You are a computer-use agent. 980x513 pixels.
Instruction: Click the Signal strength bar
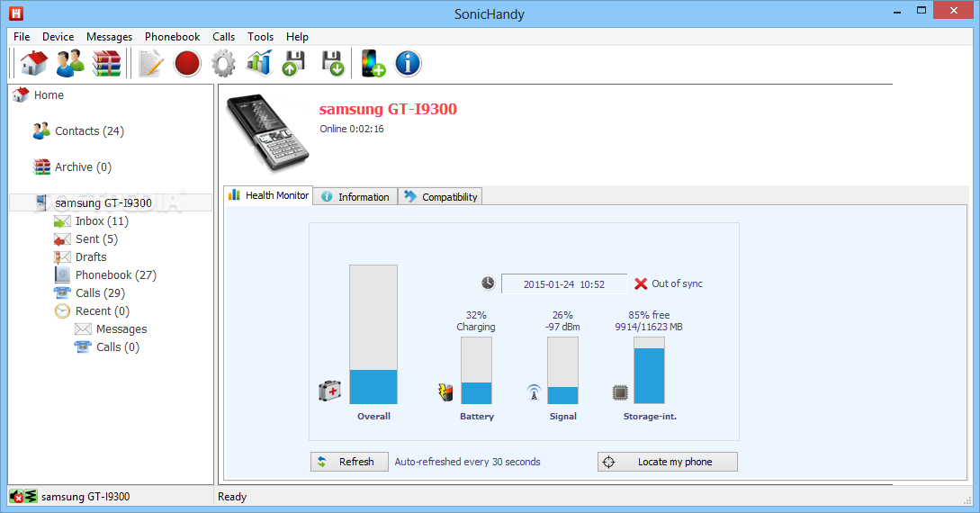pos(562,371)
